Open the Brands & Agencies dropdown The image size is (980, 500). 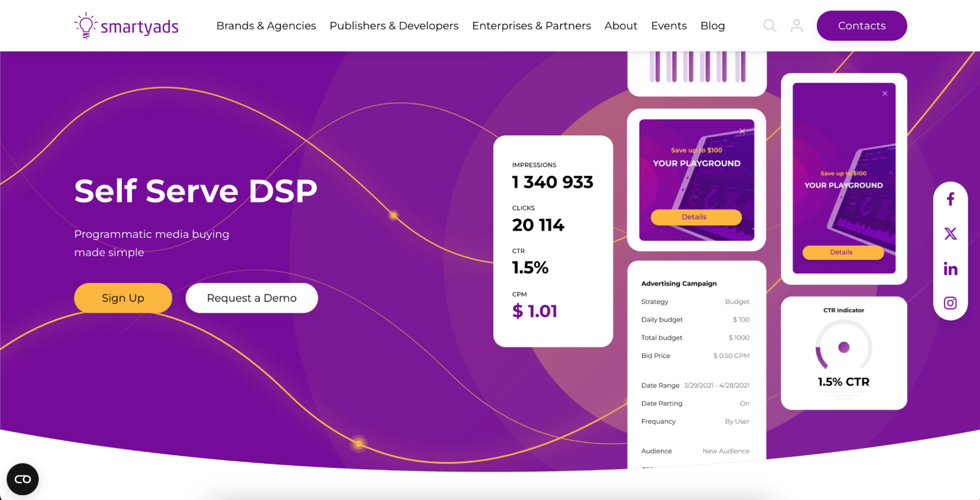click(266, 25)
